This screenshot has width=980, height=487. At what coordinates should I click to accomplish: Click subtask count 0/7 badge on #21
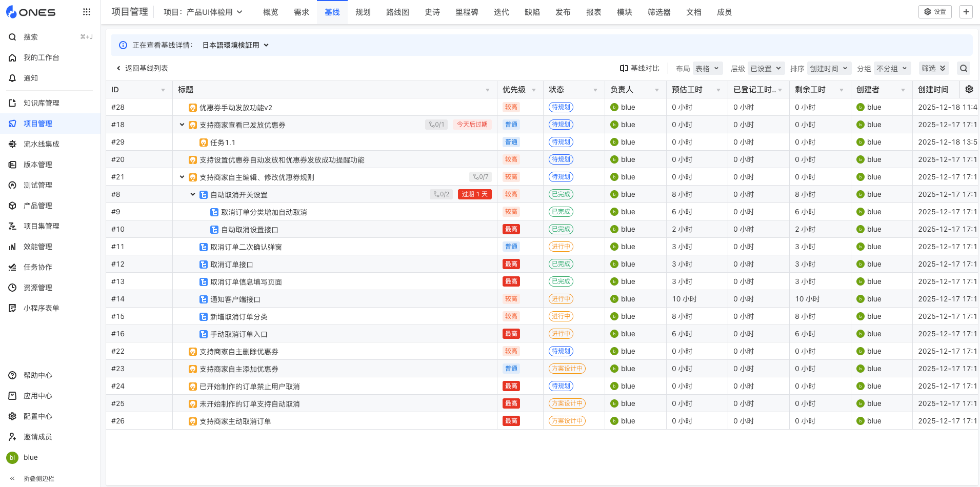point(481,177)
